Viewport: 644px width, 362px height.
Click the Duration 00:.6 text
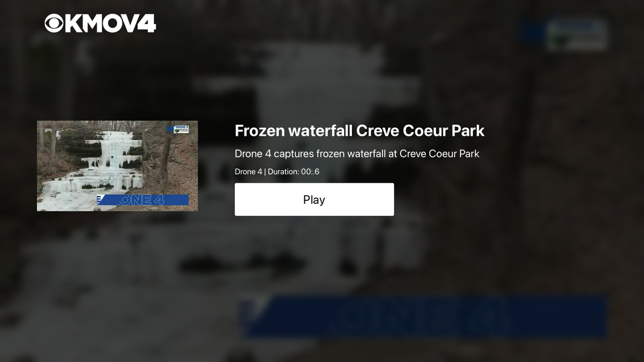(x=294, y=171)
